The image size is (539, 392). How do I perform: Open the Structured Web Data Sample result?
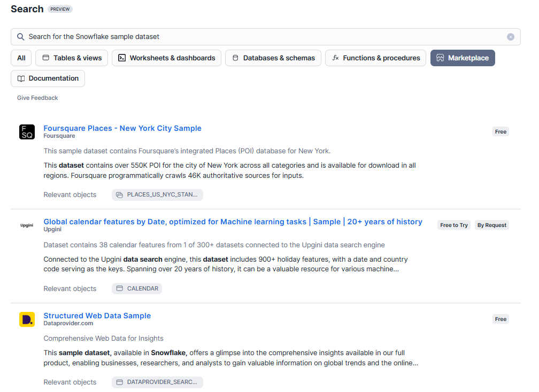coord(97,315)
